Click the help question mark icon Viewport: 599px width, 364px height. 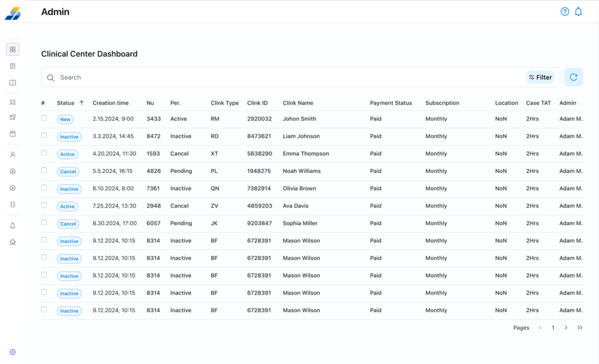[564, 12]
